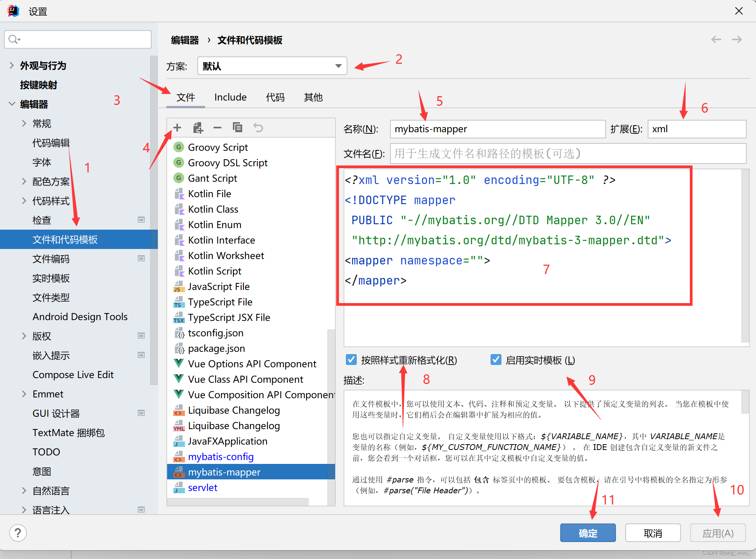Viewport: 756px width, 559px height.
Task: Duplicate the mybatis-mapper template
Action: pos(237,128)
